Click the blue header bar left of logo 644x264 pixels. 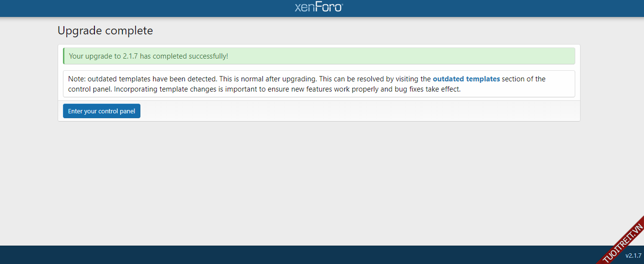click(145, 8)
